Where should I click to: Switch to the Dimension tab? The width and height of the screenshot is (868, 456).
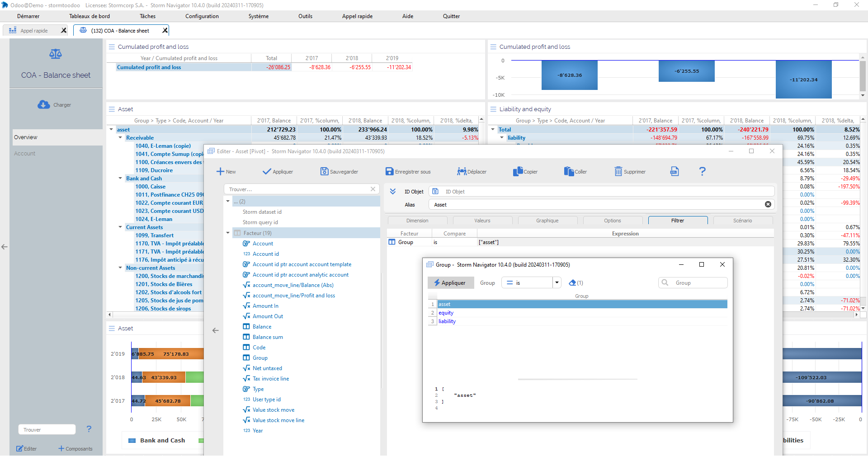(417, 221)
